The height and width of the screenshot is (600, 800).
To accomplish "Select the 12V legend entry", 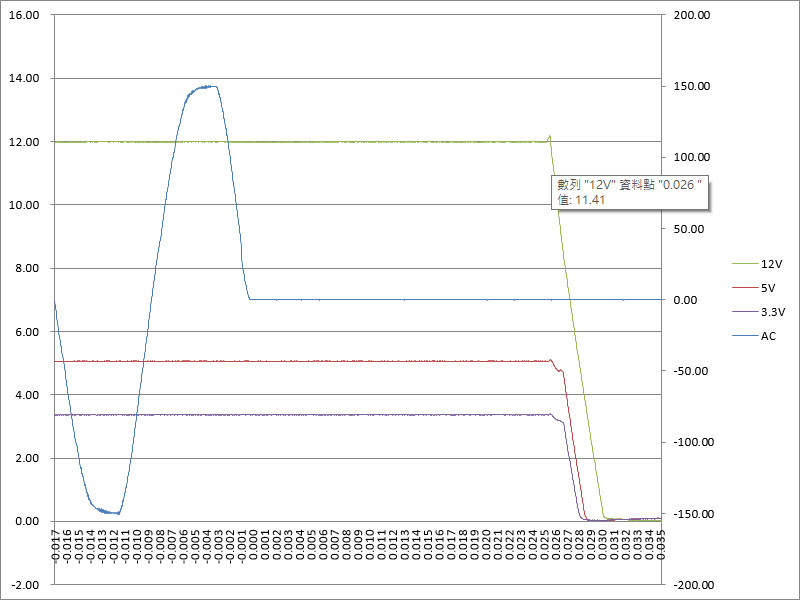I will click(757, 264).
